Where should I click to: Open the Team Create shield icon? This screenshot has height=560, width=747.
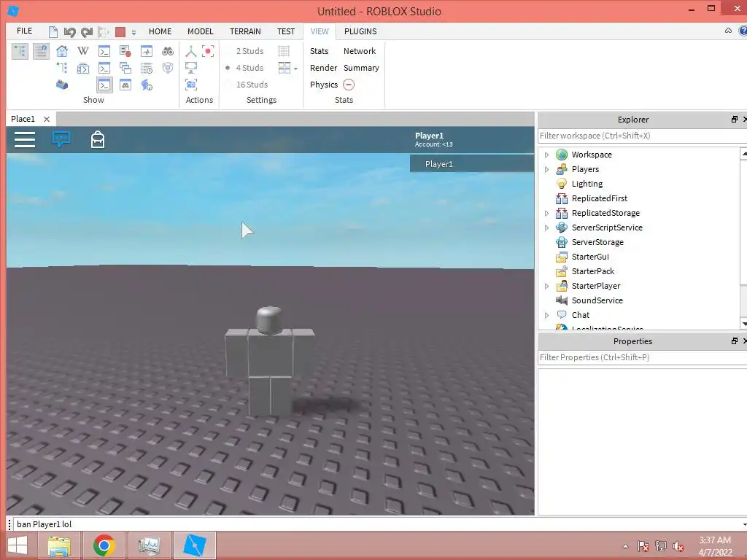point(167,68)
